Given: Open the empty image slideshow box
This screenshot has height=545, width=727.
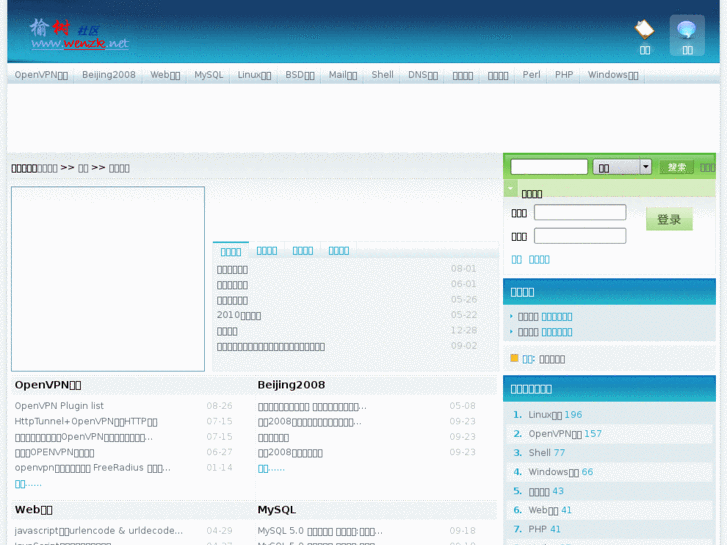Looking at the screenshot, I should pos(108,279).
